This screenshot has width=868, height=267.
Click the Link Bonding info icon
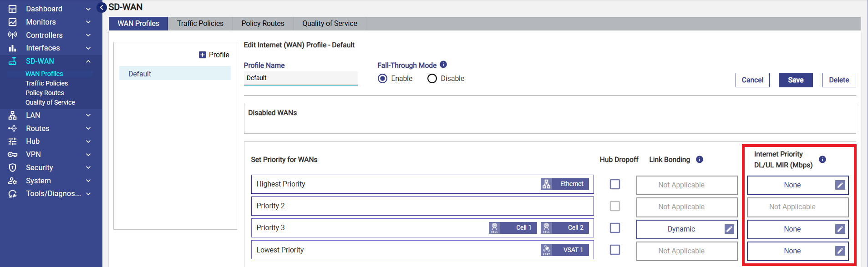click(700, 160)
